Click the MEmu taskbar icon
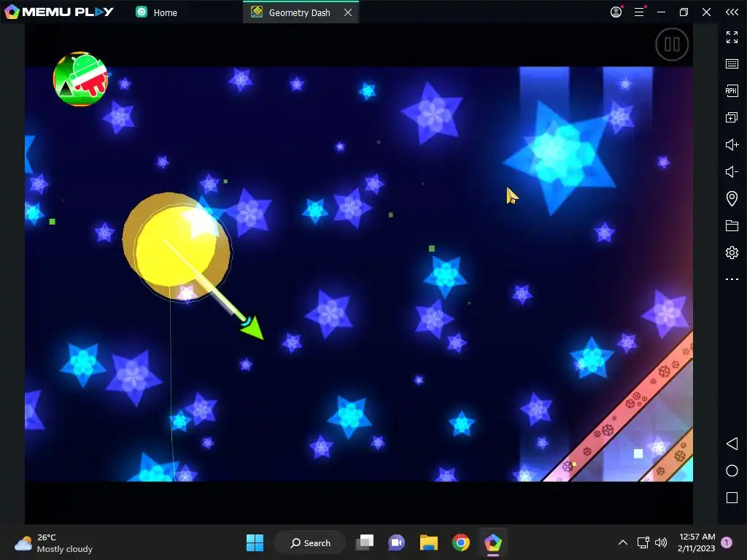 pyautogui.click(x=492, y=542)
